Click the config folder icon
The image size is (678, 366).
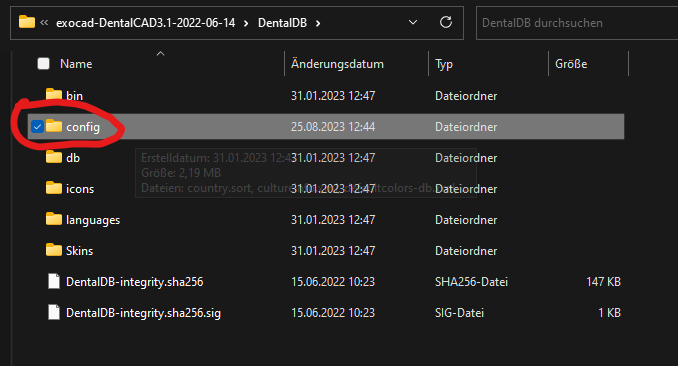54,126
